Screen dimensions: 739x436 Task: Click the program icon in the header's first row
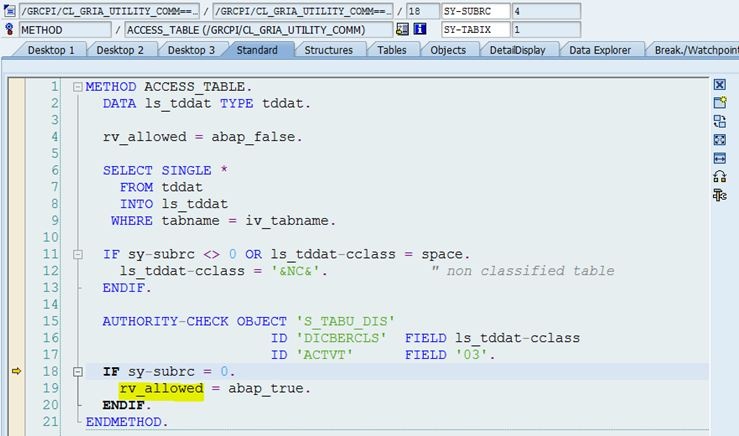9,11
